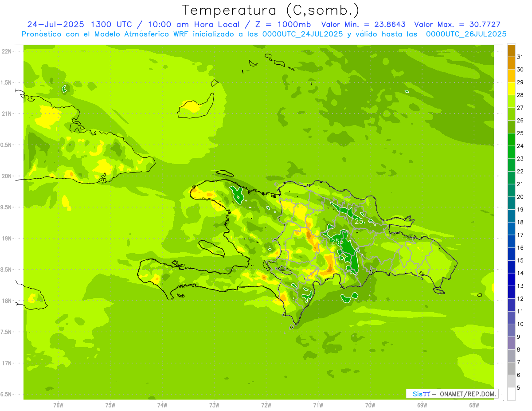Screen dimensions: 532x411
Task: Click the legend swatch between 30 and 31
Action: coord(511,63)
